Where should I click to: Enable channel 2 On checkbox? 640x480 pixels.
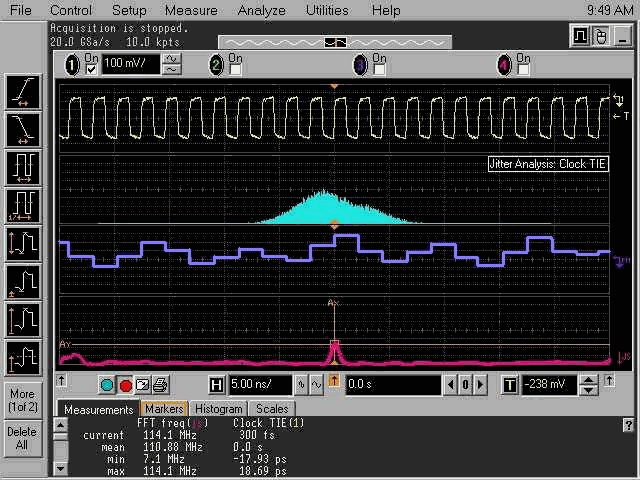click(235, 69)
